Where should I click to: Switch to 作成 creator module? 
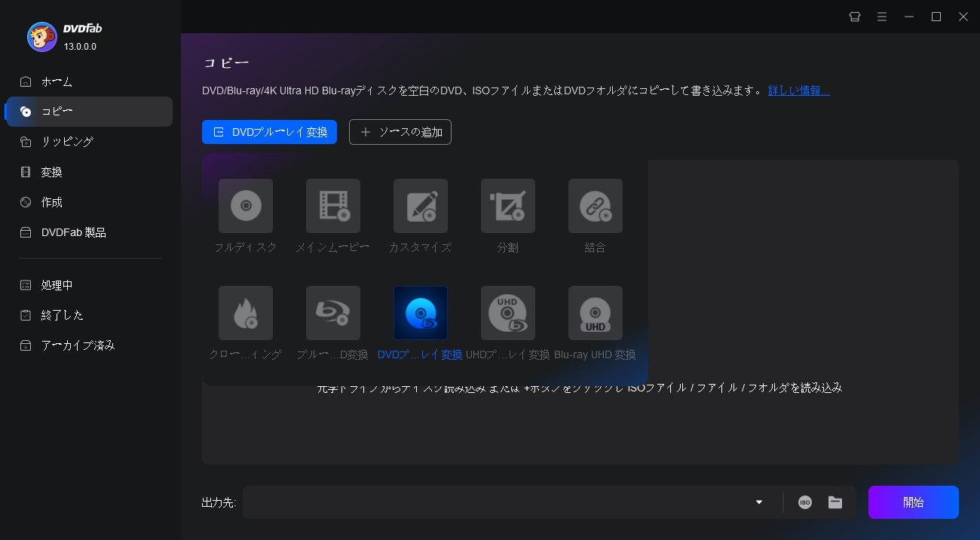coord(90,202)
